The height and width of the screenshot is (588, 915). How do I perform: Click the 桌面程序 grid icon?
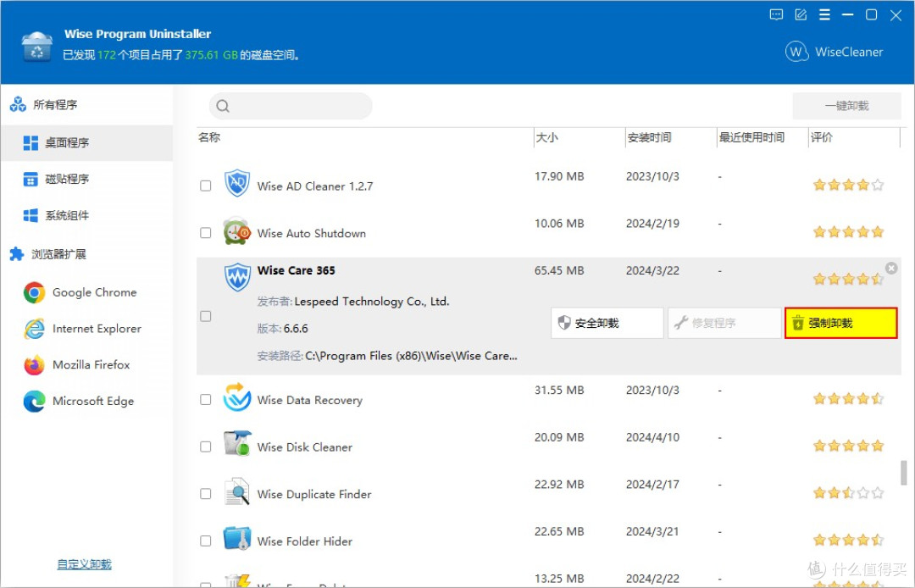(x=30, y=142)
